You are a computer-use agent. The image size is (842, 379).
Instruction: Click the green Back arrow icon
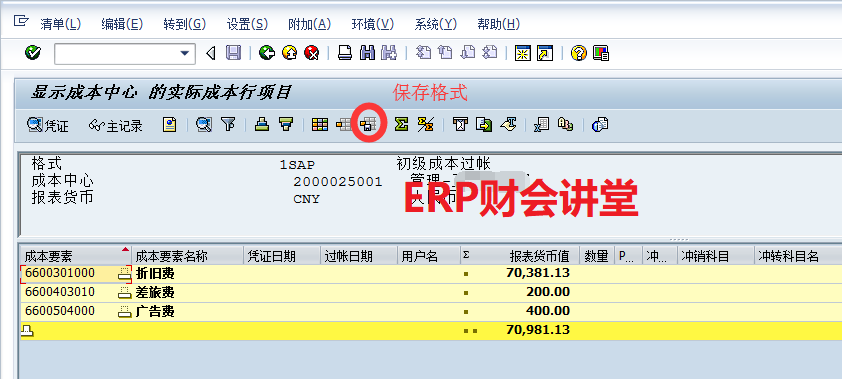tap(267, 53)
